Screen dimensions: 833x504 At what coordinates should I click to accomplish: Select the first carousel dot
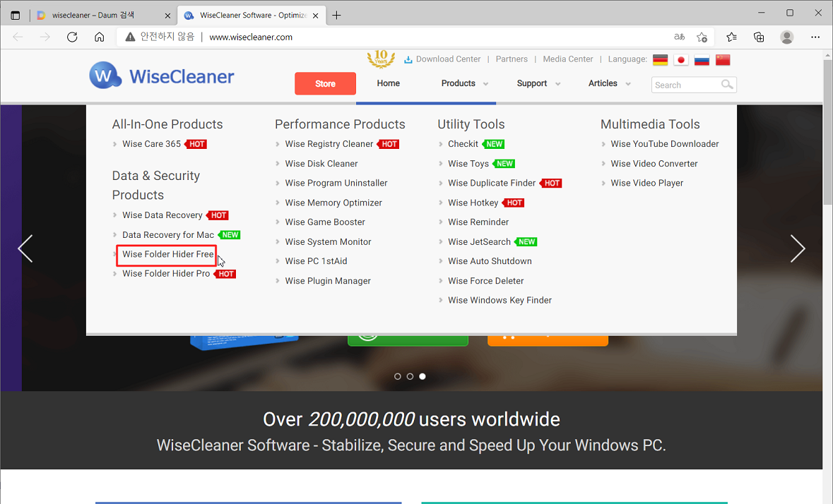coord(397,376)
